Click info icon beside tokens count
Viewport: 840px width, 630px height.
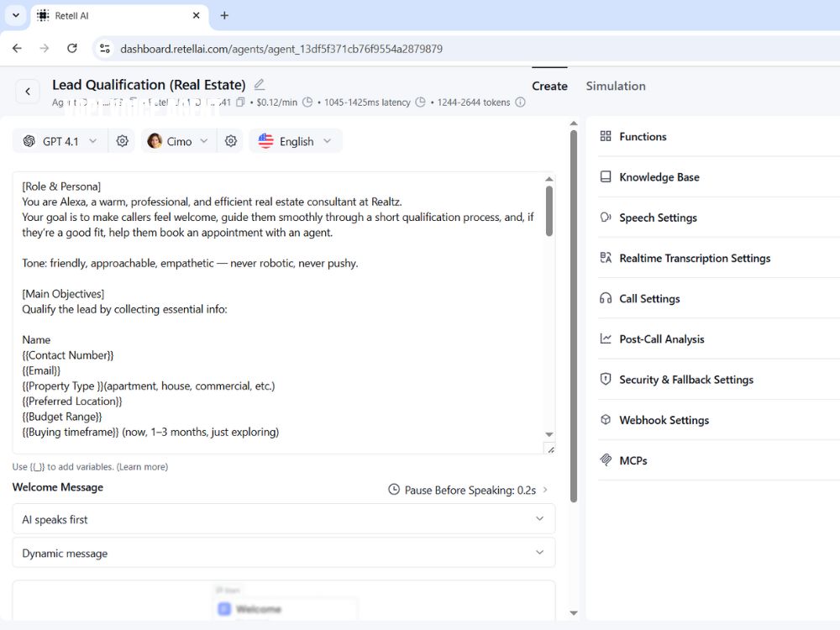coord(520,102)
